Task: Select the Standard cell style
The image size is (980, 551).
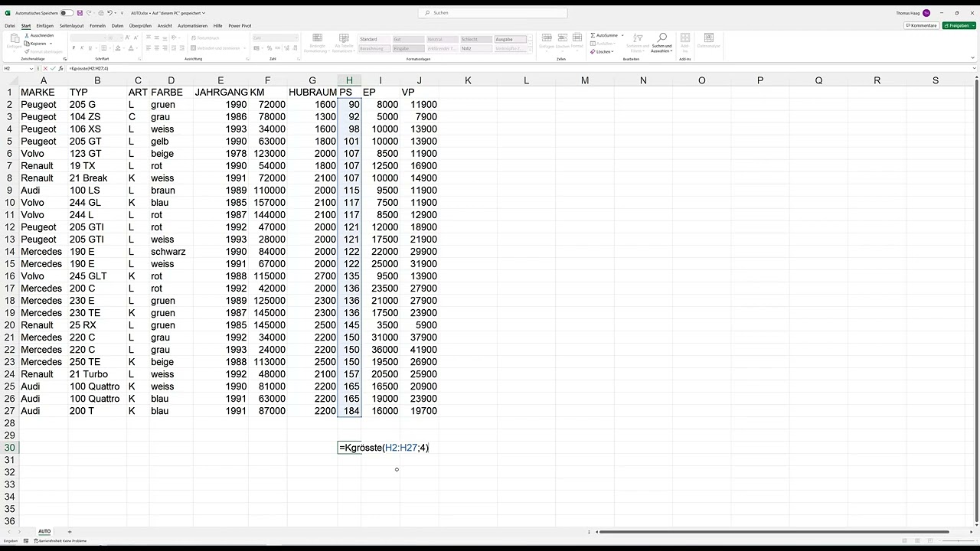Action: point(374,39)
